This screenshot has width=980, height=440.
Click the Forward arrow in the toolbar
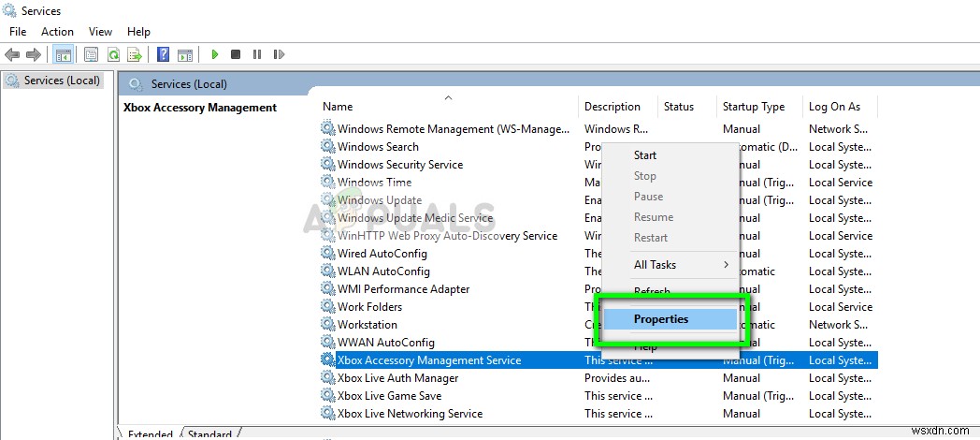coord(34,55)
